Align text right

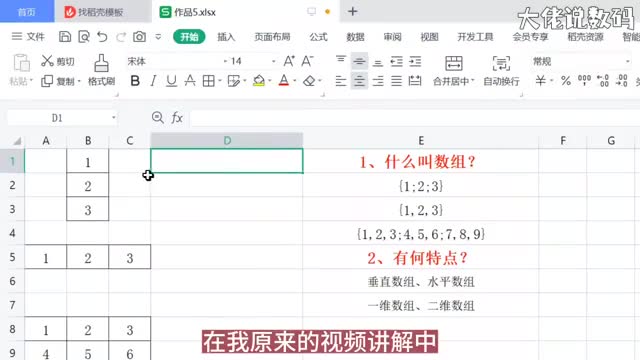pyautogui.click(x=378, y=81)
